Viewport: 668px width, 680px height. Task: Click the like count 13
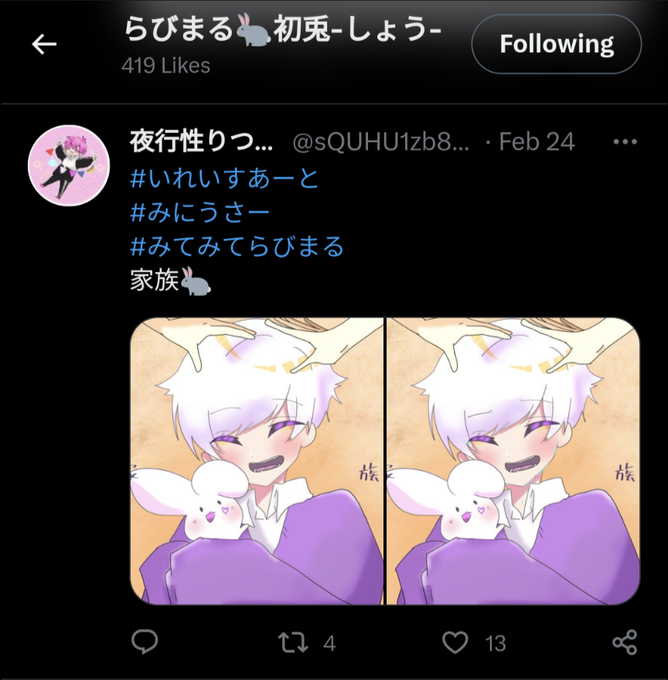coord(495,644)
